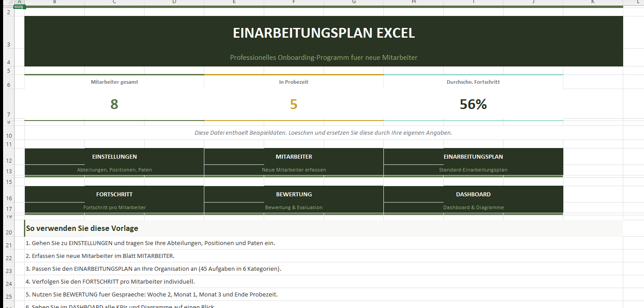Click the EINARBEITUNGSPLAN EXCEL title banner
Viewport: 644px width, 308px height.
pyautogui.click(x=324, y=33)
